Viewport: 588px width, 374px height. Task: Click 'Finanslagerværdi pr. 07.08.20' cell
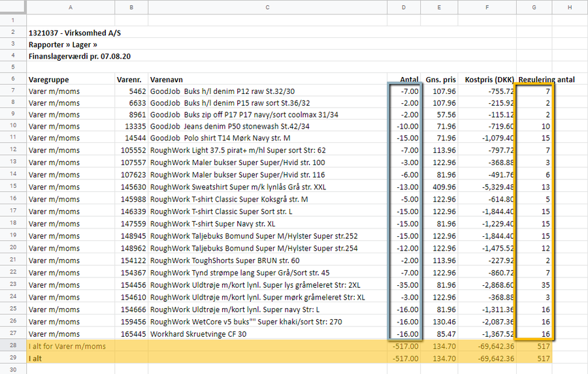click(x=80, y=56)
